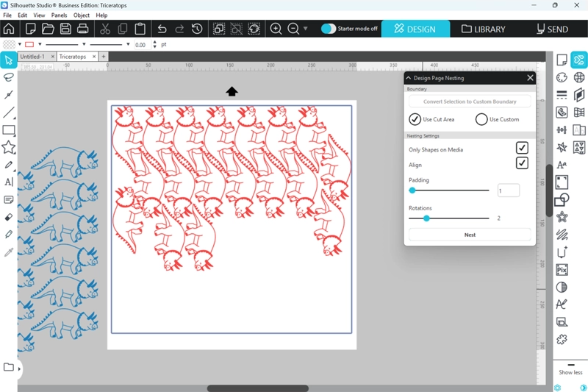Click the Cut scissors icon
The height and width of the screenshot is (392, 588).
[x=104, y=29]
